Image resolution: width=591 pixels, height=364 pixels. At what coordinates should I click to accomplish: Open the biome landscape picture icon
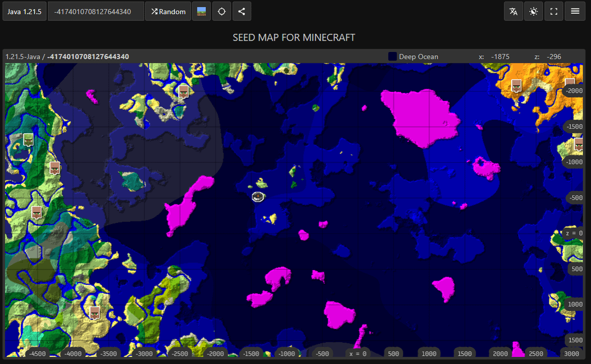click(x=201, y=11)
